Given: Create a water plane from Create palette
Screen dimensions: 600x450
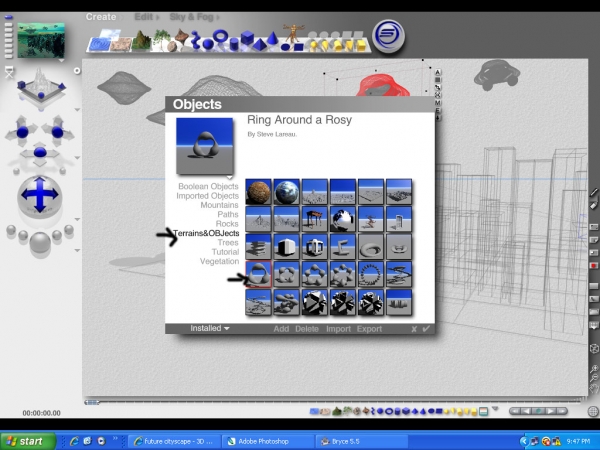Looking at the screenshot, I should tap(99, 45).
